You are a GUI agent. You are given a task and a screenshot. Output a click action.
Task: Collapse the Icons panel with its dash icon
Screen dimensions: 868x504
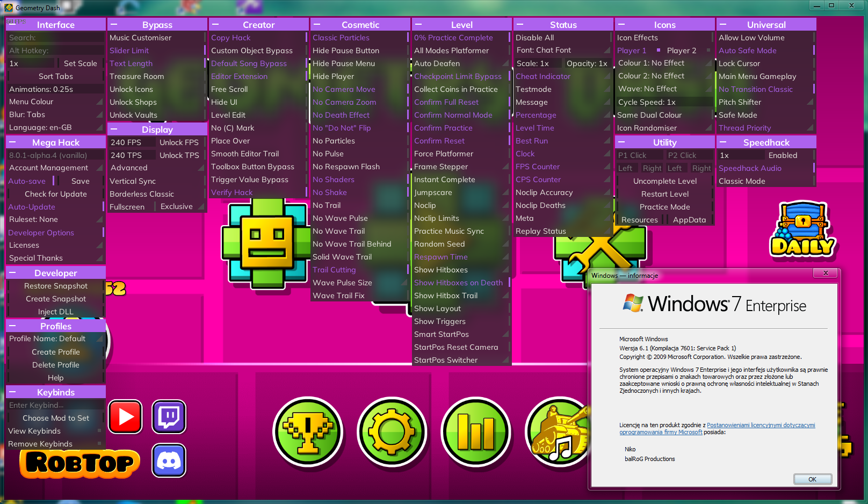coord(621,24)
